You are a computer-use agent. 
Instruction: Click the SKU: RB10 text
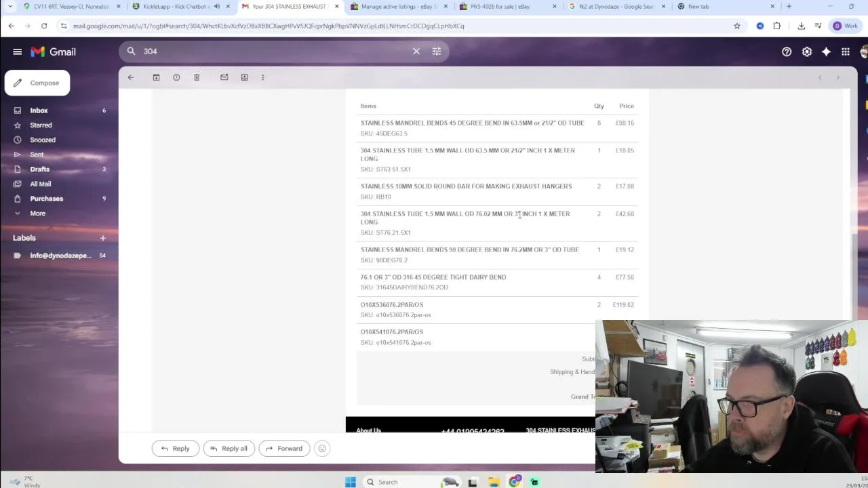[x=376, y=197]
